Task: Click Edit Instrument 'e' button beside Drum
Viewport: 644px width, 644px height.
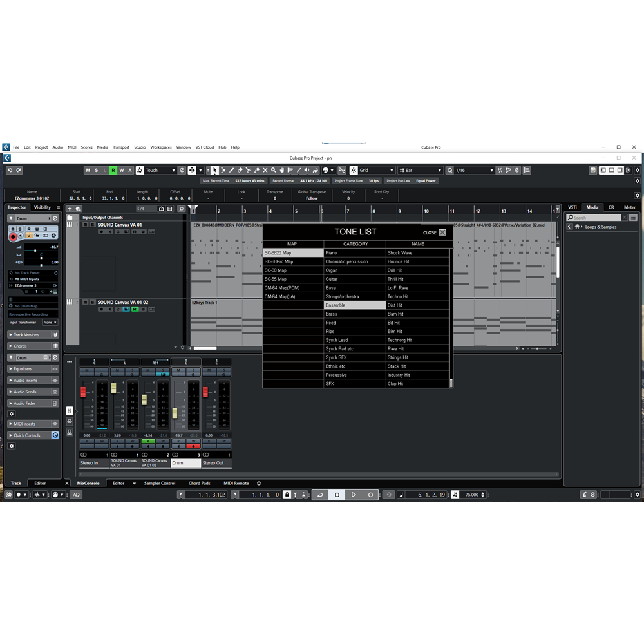Action: coord(55,218)
